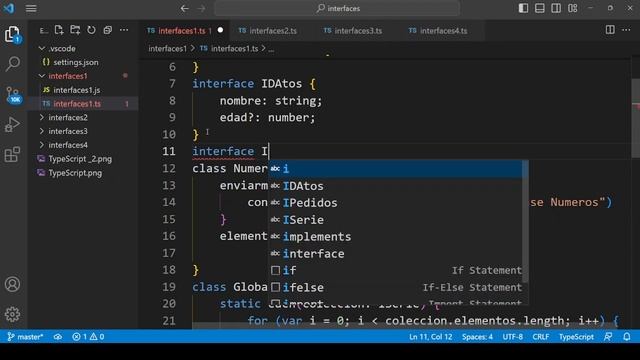This screenshot has width=640, height=360.
Task: Toggle the secondary side bar layout icon
Action: tap(556, 8)
